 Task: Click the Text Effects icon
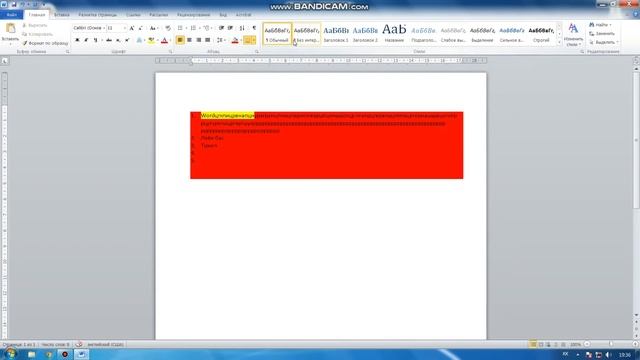(x=139, y=40)
